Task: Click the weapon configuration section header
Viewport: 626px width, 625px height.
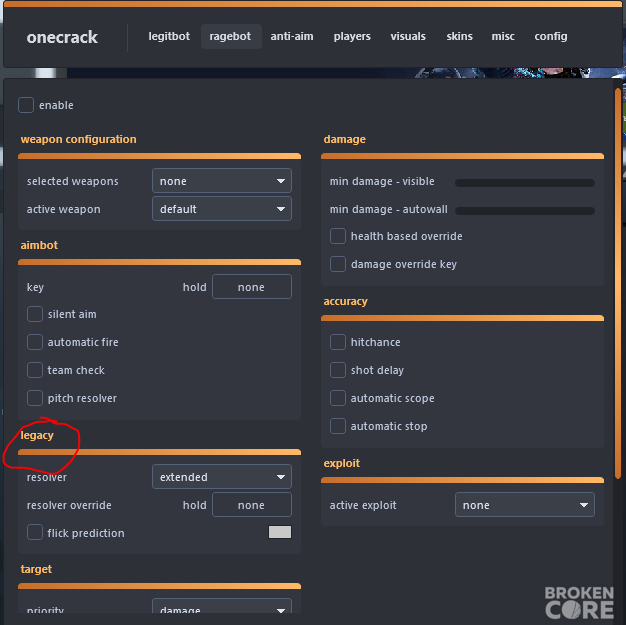Action: (x=79, y=139)
